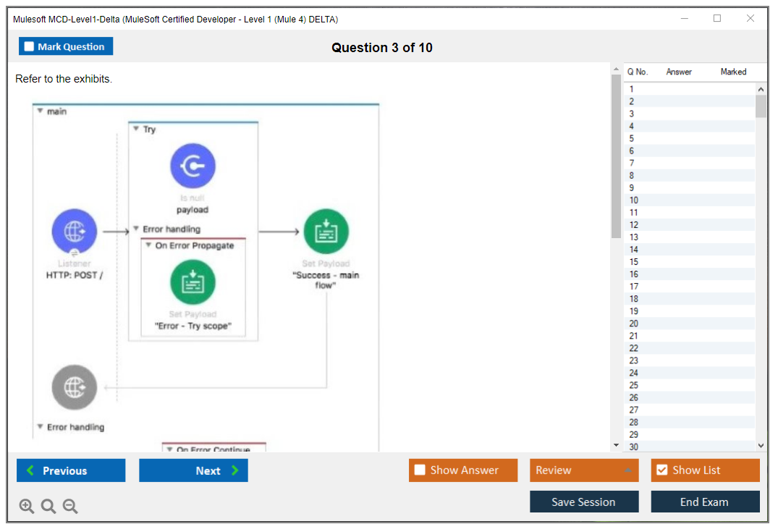Click the Error Try scope Set Payload icon
The height and width of the screenshot is (532, 778).
(x=193, y=282)
